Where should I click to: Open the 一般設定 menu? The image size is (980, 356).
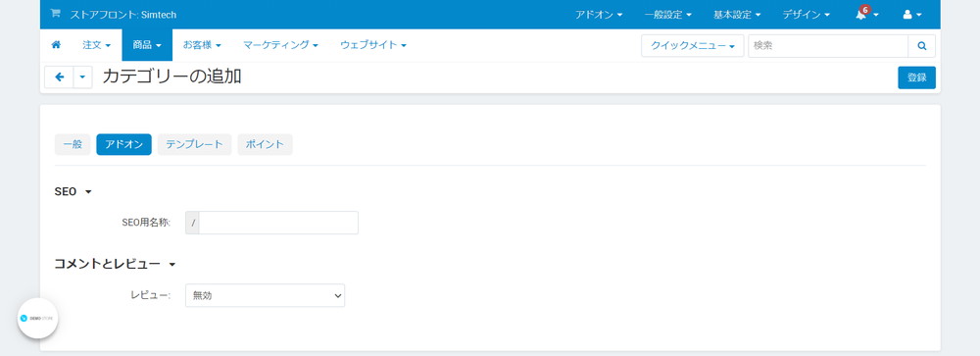pyautogui.click(x=667, y=15)
